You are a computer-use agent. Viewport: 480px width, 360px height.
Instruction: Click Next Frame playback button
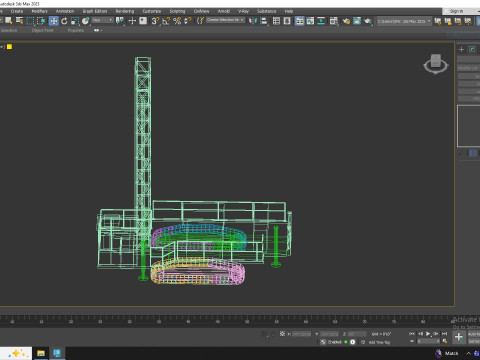[436, 334]
